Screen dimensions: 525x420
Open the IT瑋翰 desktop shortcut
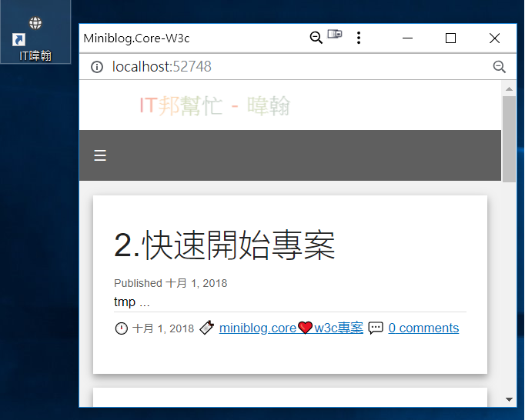point(35,38)
